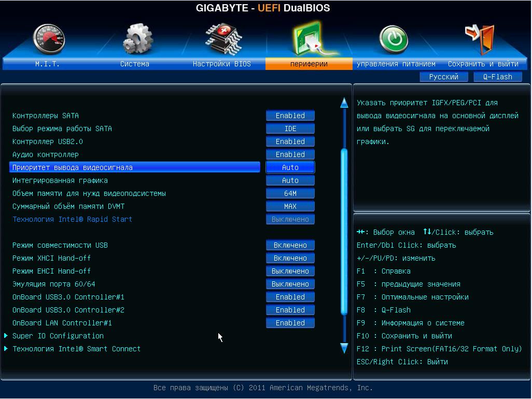Launch the Q-Flash button

498,77
